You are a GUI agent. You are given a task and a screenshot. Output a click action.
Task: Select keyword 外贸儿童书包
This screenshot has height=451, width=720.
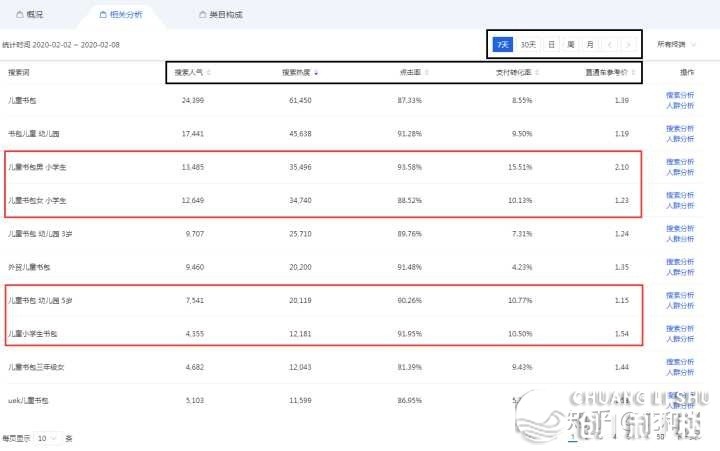pyautogui.click(x=29, y=267)
